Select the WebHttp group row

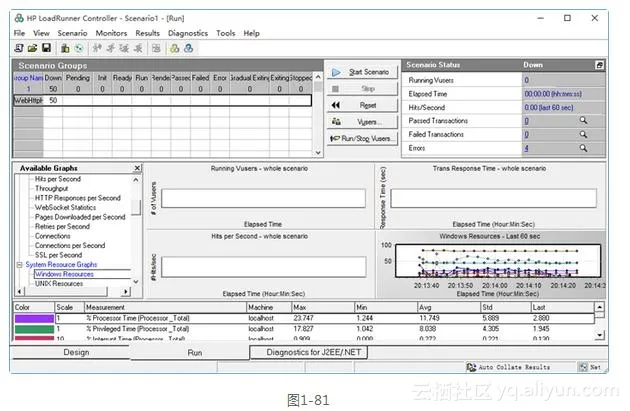click(x=163, y=100)
